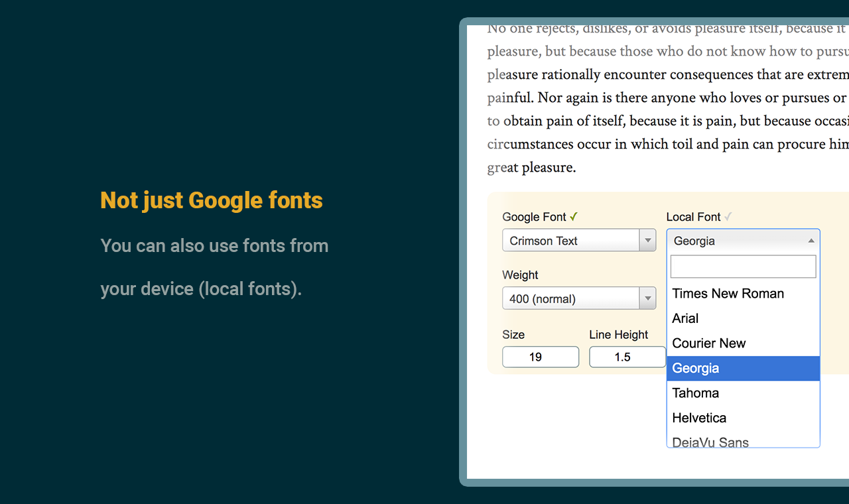Open the Weight dropdown set to 400 (normal)
This screenshot has height=504, width=849.
coord(579,299)
